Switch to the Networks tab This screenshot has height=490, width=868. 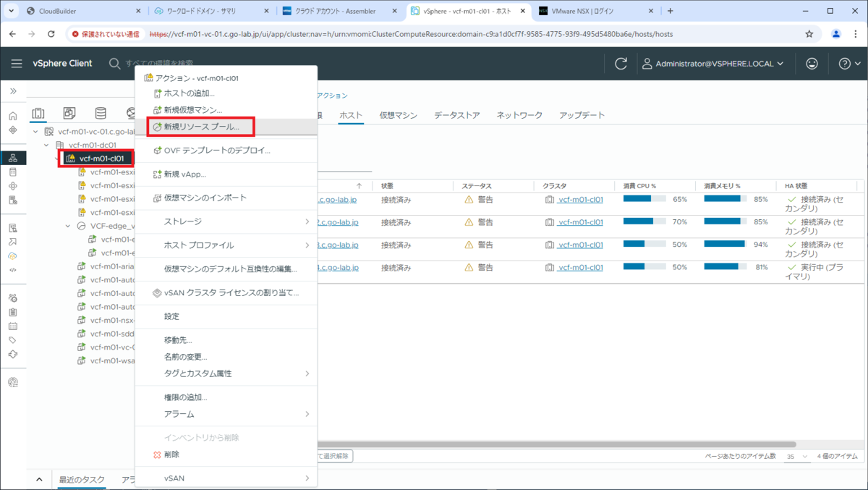[x=519, y=115]
